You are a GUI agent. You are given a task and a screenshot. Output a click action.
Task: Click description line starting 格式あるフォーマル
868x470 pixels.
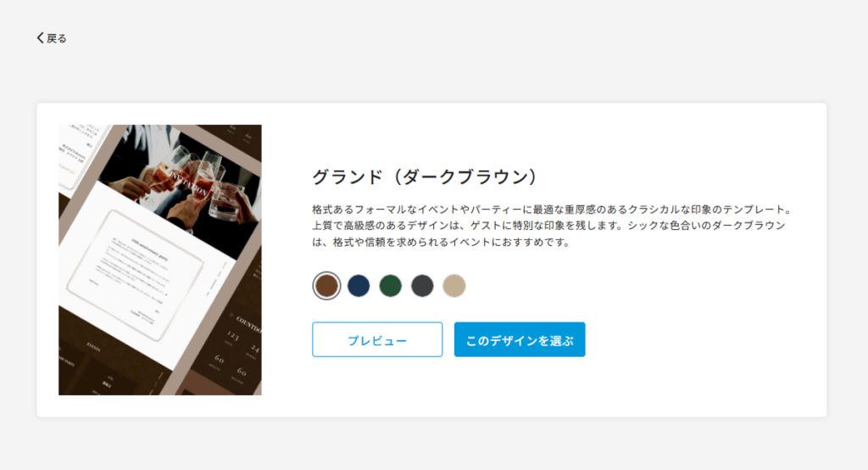click(553, 210)
